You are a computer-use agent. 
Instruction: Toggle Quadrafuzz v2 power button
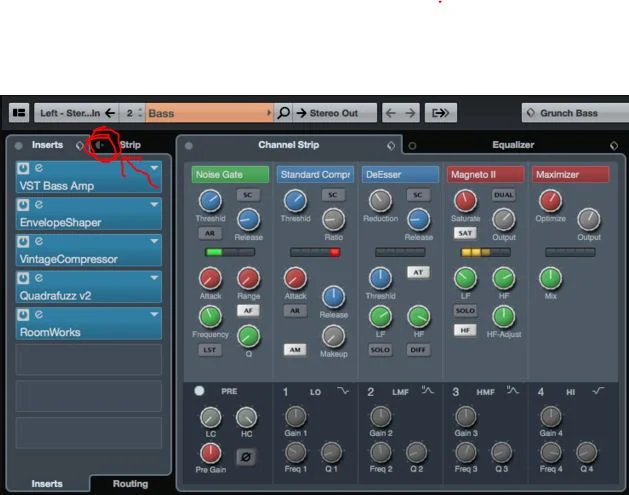[x=23, y=278]
